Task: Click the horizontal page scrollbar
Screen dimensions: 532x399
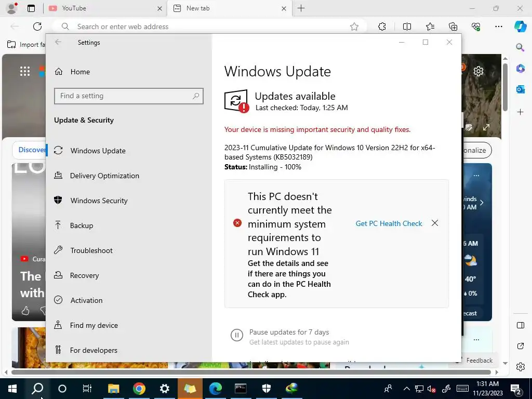Action: tap(251, 372)
